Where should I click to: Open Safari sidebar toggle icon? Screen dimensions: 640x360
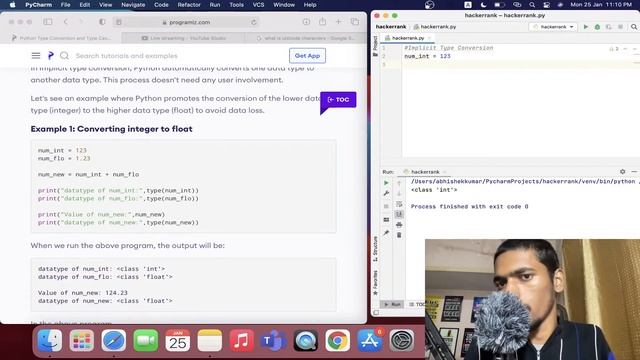point(48,22)
